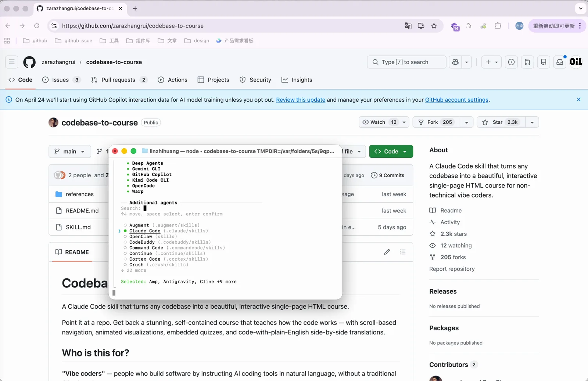Dismiss the Copilot data training banner

579,99
